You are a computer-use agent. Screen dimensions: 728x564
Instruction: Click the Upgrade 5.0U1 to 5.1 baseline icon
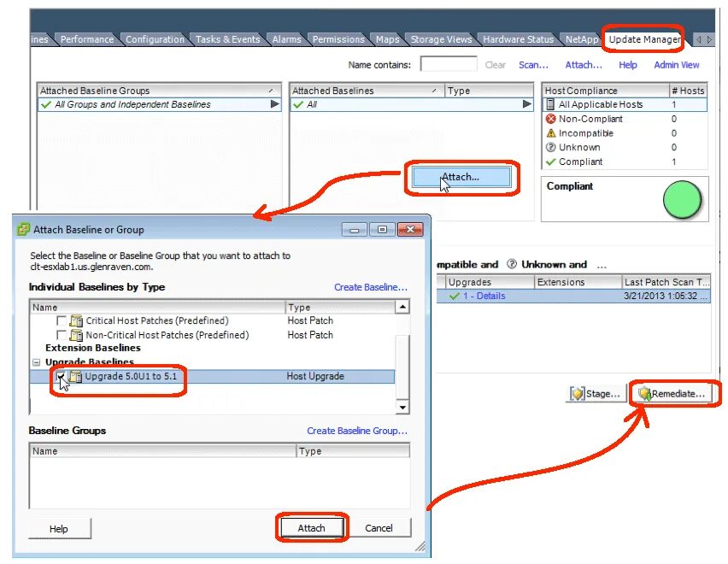pyautogui.click(x=75, y=376)
